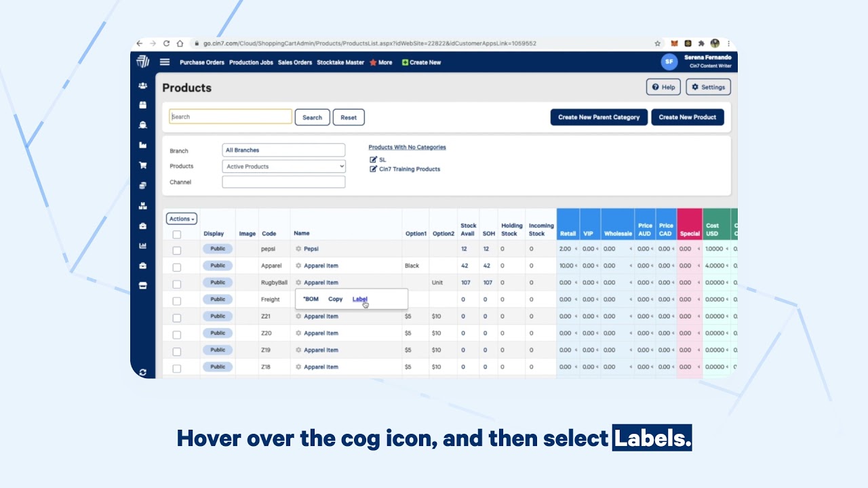Click the Cin7 logo icon
The width and height of the screenshot is (868, 488).
click(142, 62)
